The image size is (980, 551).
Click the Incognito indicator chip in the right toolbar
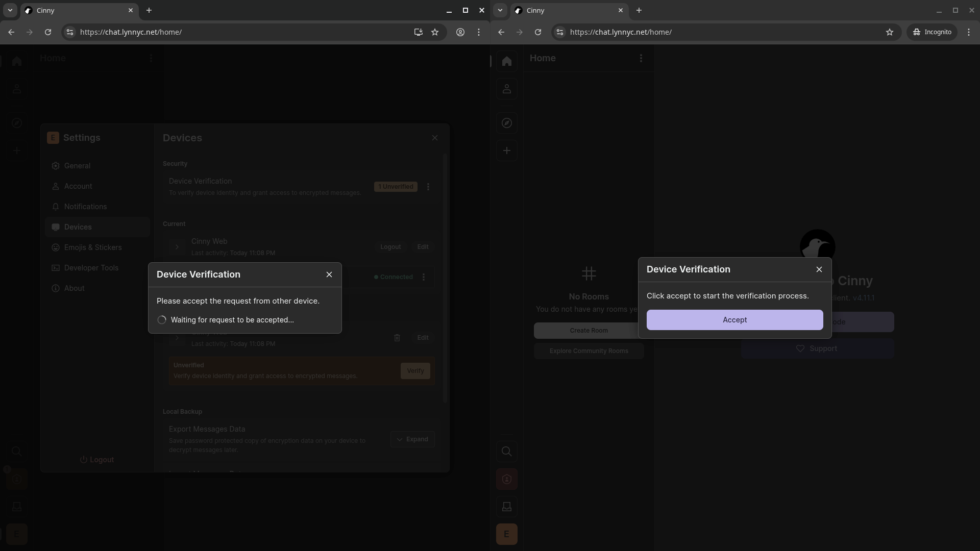click(933, 32)
